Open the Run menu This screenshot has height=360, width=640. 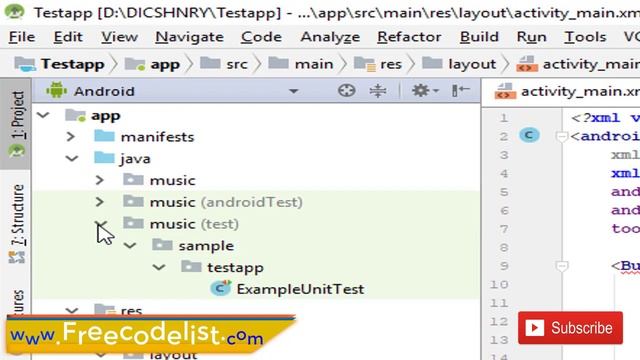pos(531,37)
